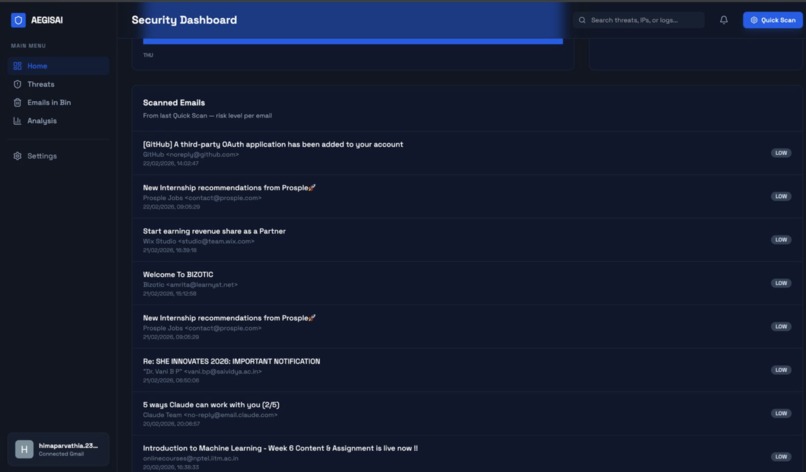Image resolution: width=806 pixels, height=472 pixels.
Task: Click LOW badge on Claude Team email
Action: [x=781, y=413]
